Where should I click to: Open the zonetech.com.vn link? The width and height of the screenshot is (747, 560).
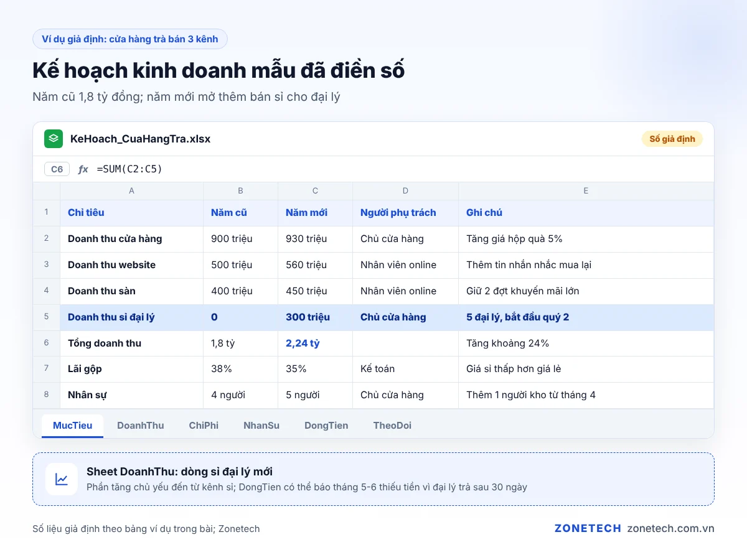pos(671,528)
